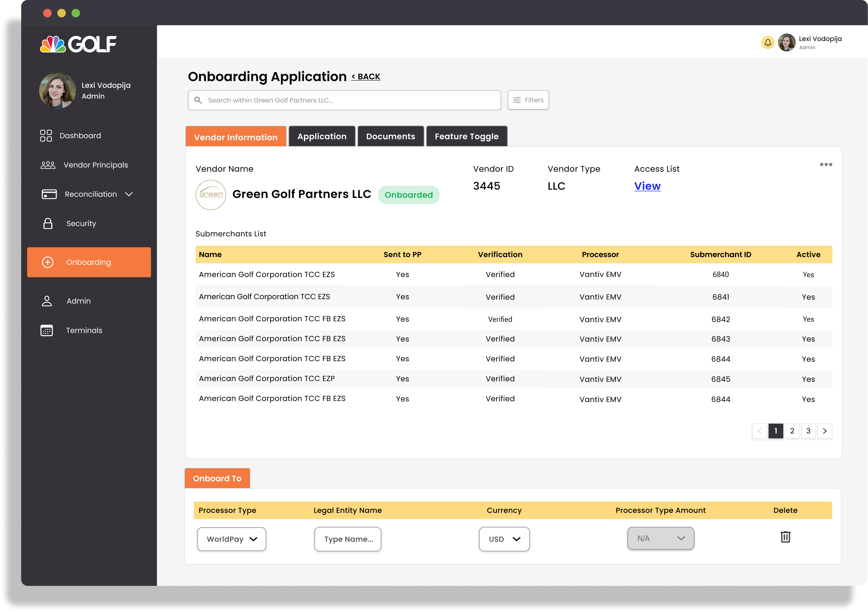868x612 pixels.
Task: Click the Legal Entity Name input field
Action: [x=348, y=539]
